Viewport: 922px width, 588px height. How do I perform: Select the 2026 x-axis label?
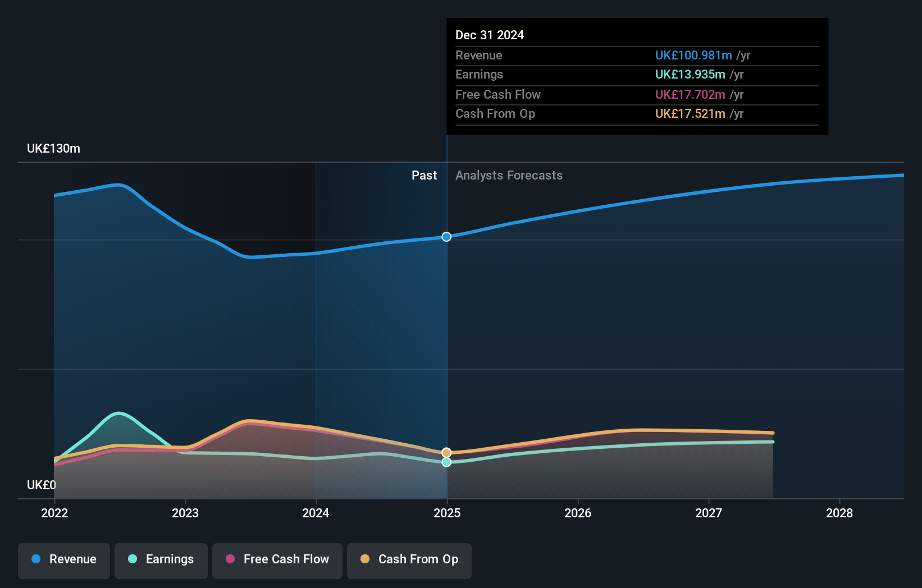(578, 513)
